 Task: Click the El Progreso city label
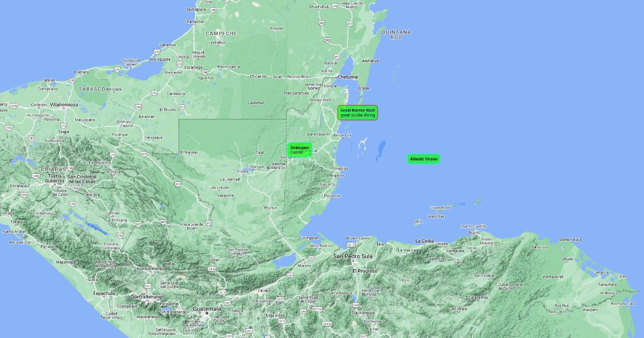point(365,271)
